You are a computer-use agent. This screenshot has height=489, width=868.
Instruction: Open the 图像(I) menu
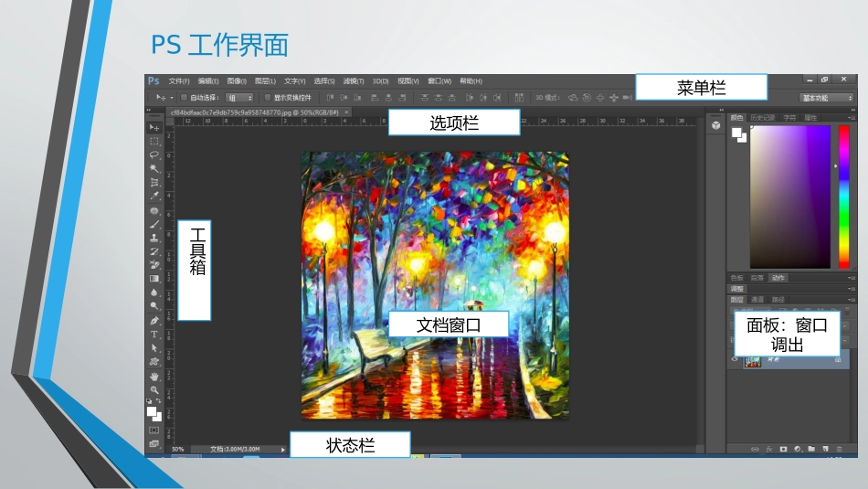[237, 80]
